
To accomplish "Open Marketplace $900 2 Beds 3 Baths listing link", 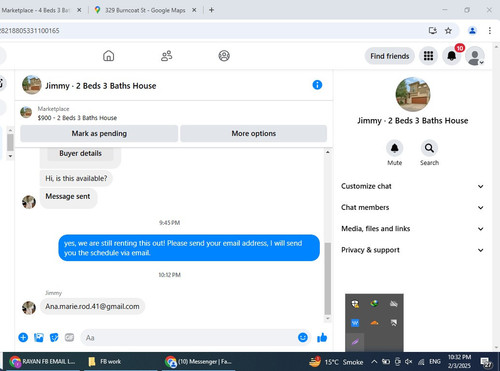I will [77, 113].
